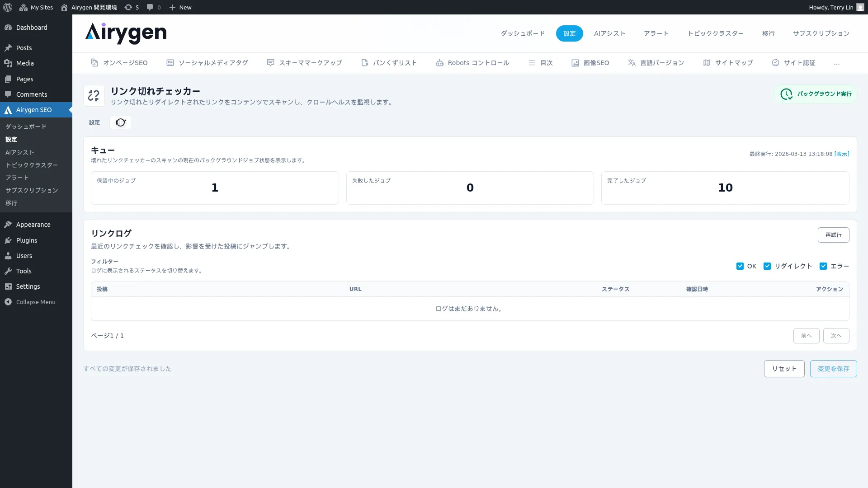
Task: Click the [表示] last-run link
Action: [x=842, y=154]
